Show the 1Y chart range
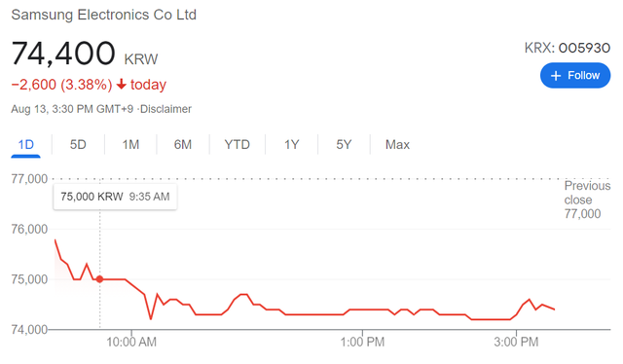This screenshot has height=364, width=623. 291,145
